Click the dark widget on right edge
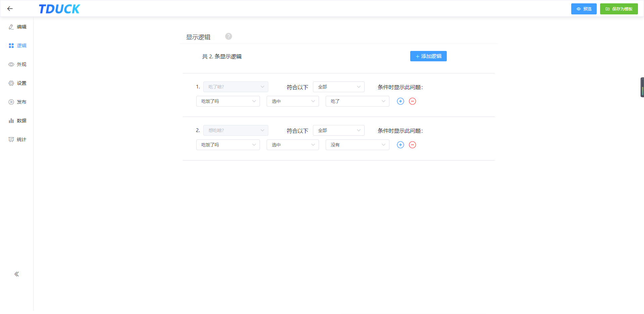The height and width of the screenshot is (314, 644). (x=642, y=87)
